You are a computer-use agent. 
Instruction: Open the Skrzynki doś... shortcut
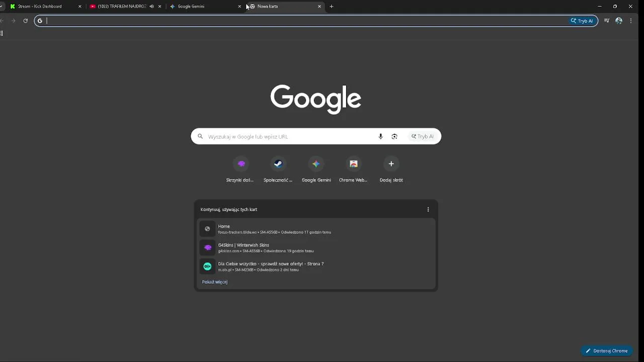click(x=240, y=169)
